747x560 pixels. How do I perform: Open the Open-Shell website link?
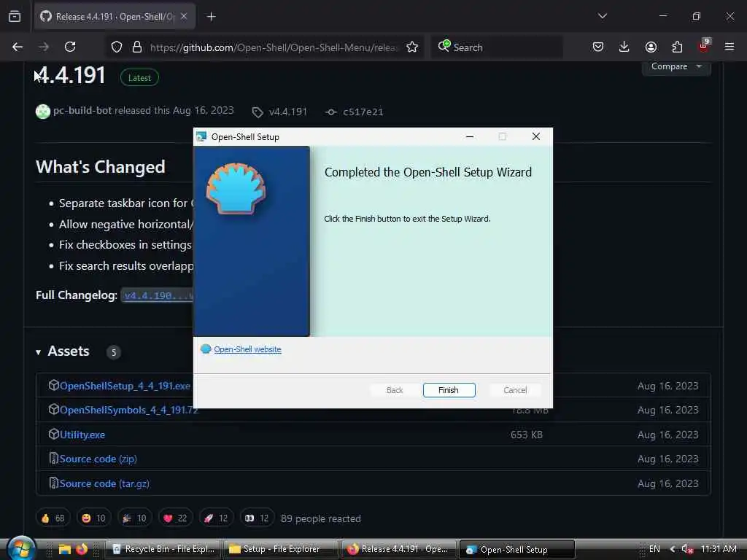pyautogui.click(x=247, y=349)
